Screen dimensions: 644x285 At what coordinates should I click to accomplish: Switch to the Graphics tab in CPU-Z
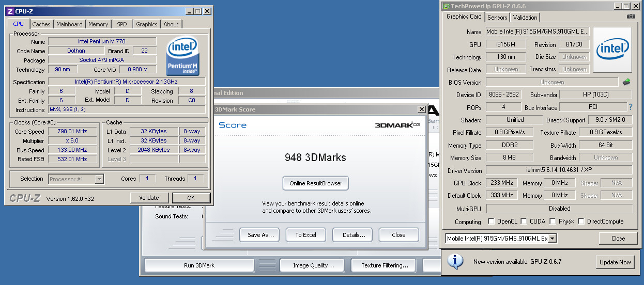tap(147, 24)
